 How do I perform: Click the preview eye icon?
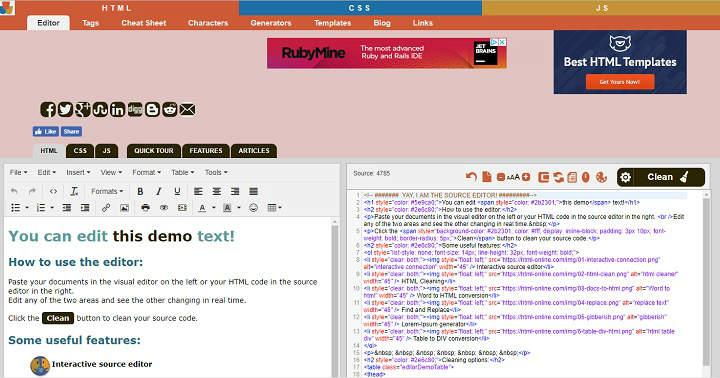pyautogui.click(x=164, y=208)
